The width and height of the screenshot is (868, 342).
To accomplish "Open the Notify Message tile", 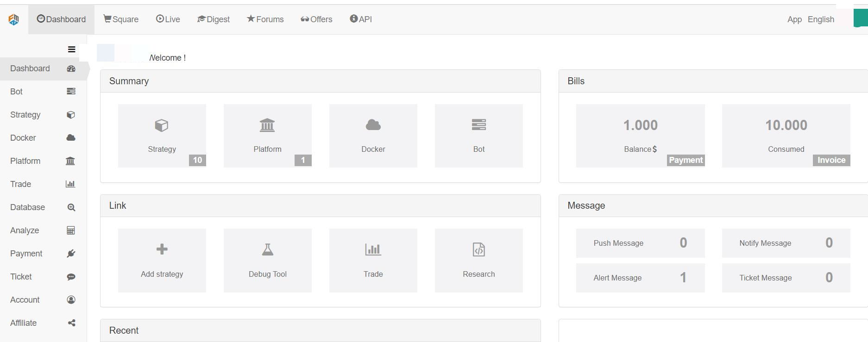I will point(786,243).
